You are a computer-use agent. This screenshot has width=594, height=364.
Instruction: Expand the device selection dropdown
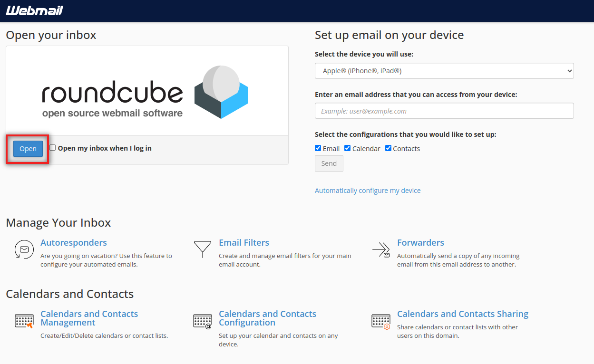click(444, 71)
